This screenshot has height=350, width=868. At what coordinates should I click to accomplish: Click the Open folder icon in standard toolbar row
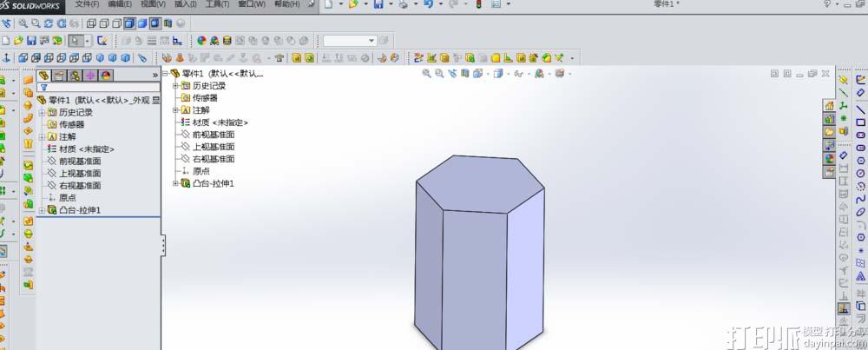[19, 41]
